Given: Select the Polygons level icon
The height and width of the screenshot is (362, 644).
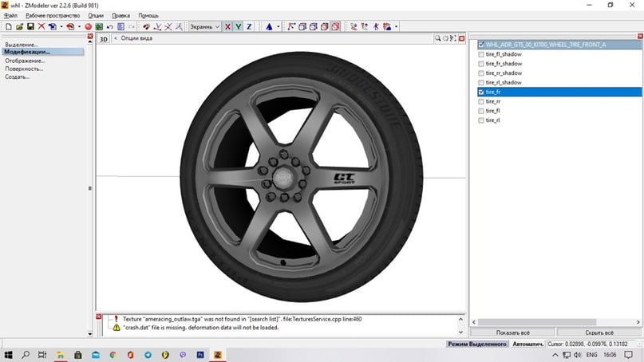Looking at the screenshot, I should click(x=168, y=26).
